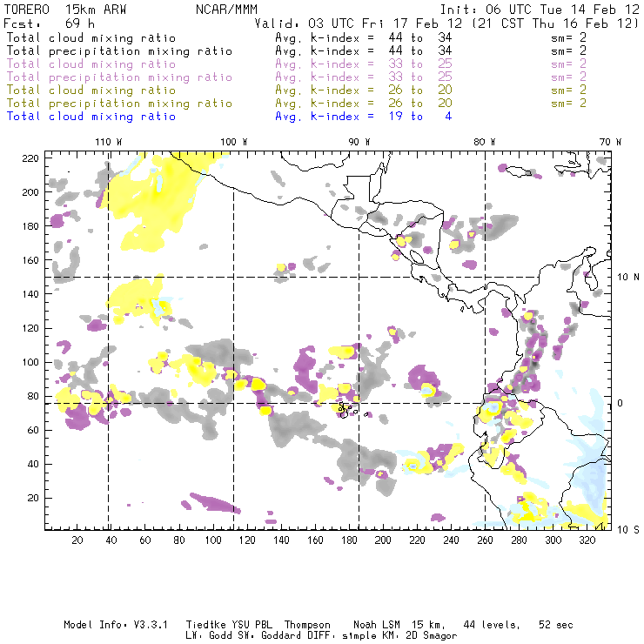Click the "80" tick on the vertical axis

34,396
